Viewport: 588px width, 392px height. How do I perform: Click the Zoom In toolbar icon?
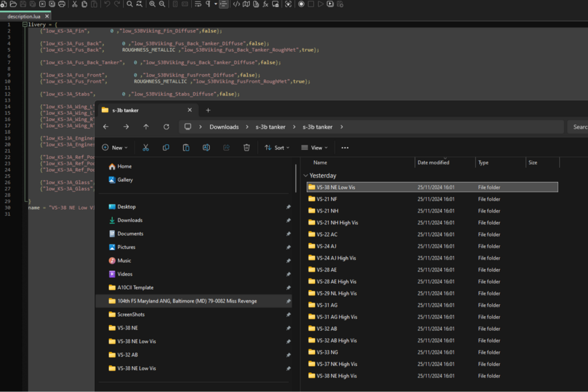(x=152, y=4)
